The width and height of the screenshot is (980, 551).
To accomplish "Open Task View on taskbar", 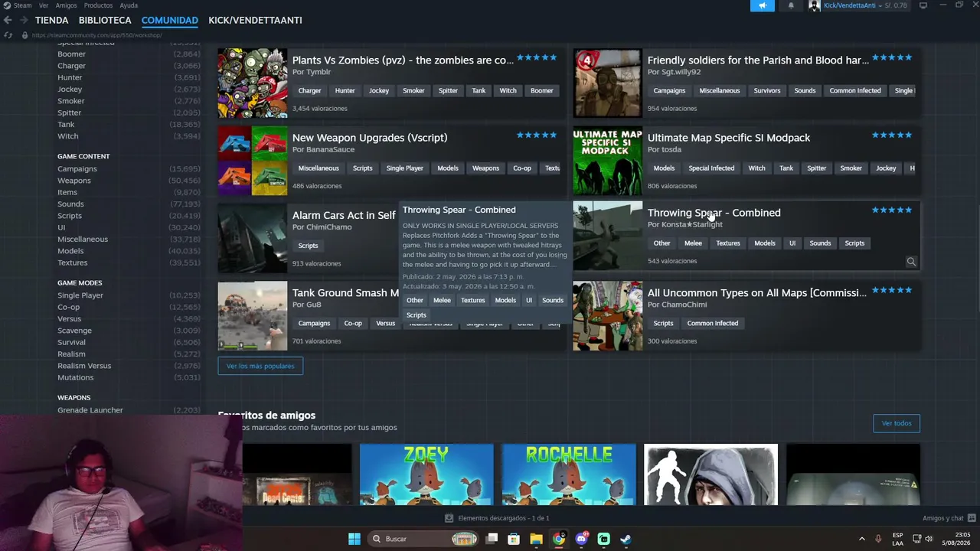I will [x=492, y=539].
